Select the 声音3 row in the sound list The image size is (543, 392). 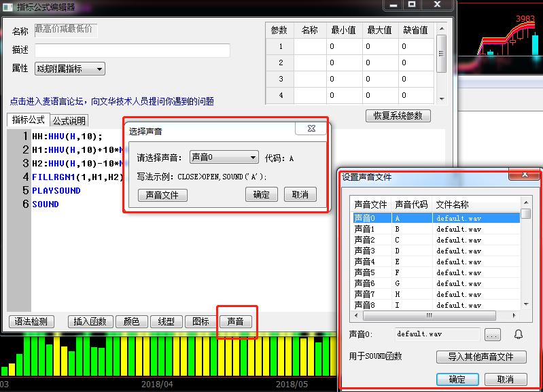point(364,251)
